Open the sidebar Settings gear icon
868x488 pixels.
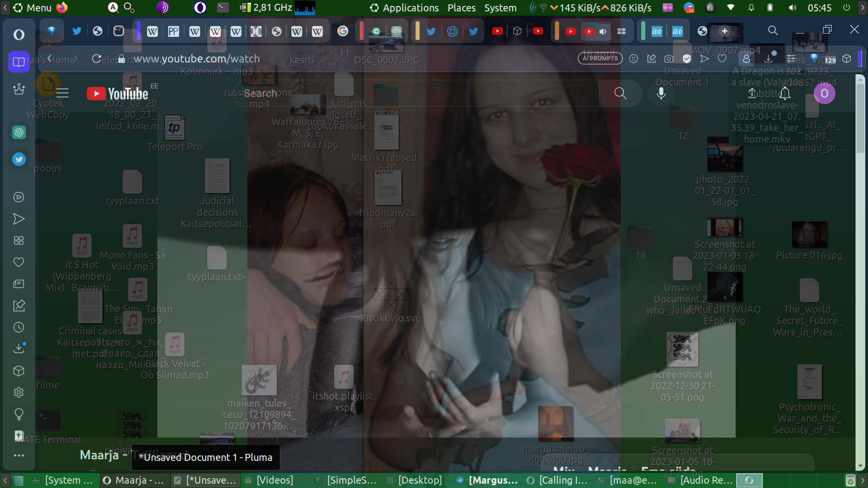(19, 392)
